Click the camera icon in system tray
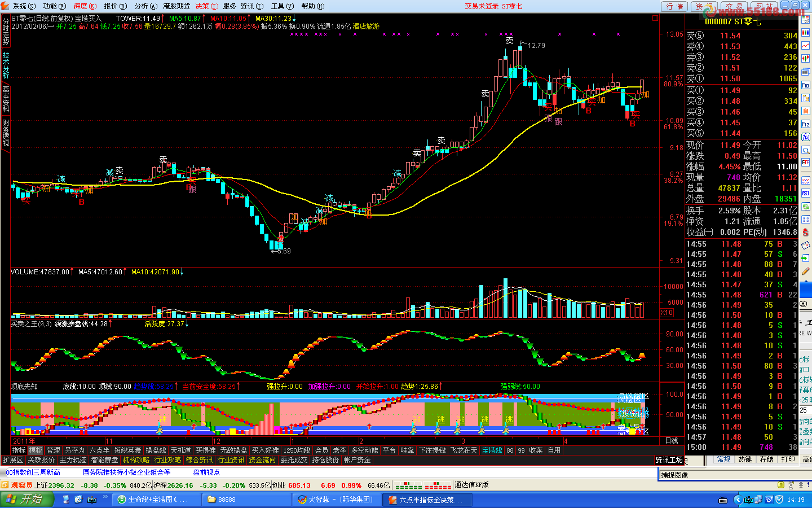The width and height of the screenshot is (812, 508). coord(749,500)
